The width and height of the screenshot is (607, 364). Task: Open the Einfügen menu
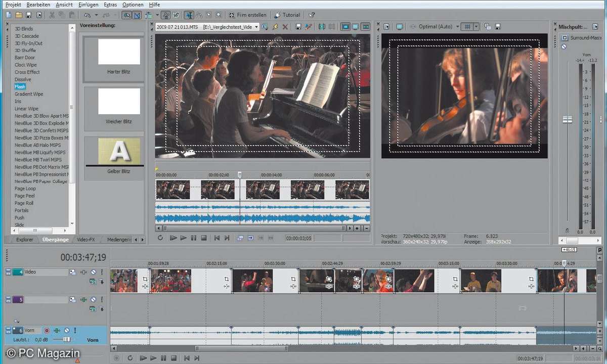(89, 4)
